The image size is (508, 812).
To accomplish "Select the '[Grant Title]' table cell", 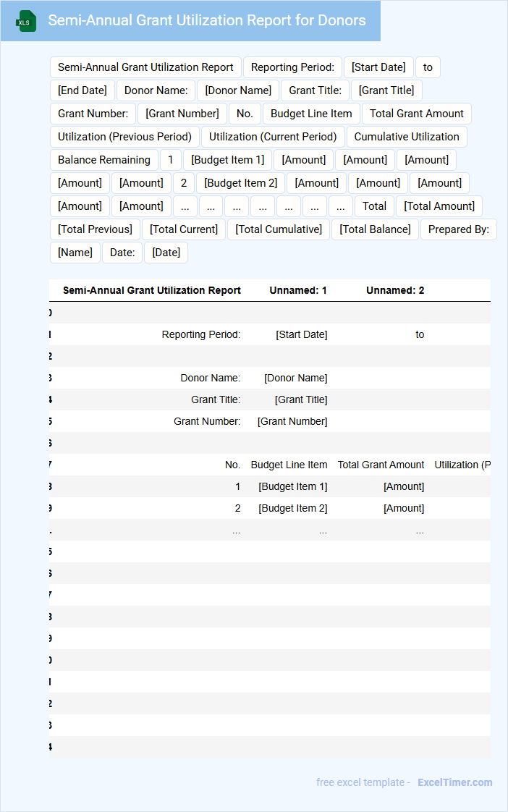I will coord(301,399).
